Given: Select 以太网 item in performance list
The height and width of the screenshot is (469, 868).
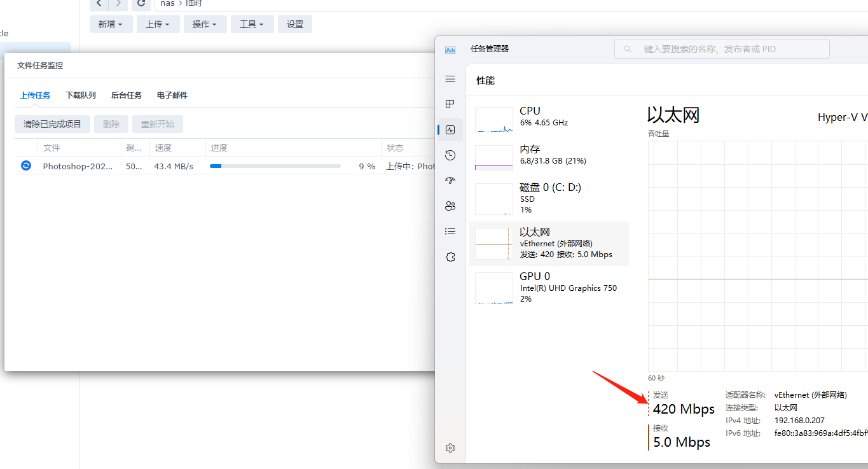Looking at the screenshot, I should 549,244.
